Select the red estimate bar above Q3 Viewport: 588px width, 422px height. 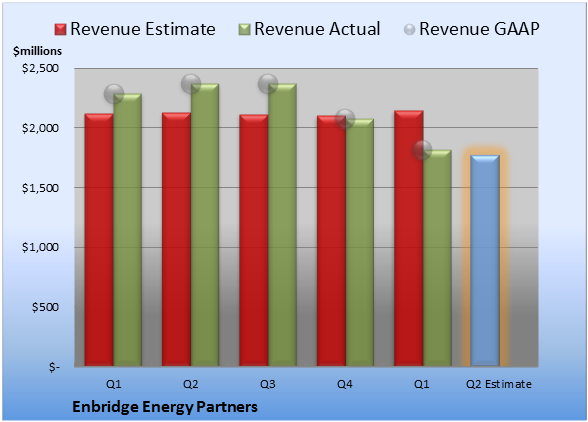pyautogui.click(x=254, y=240)
